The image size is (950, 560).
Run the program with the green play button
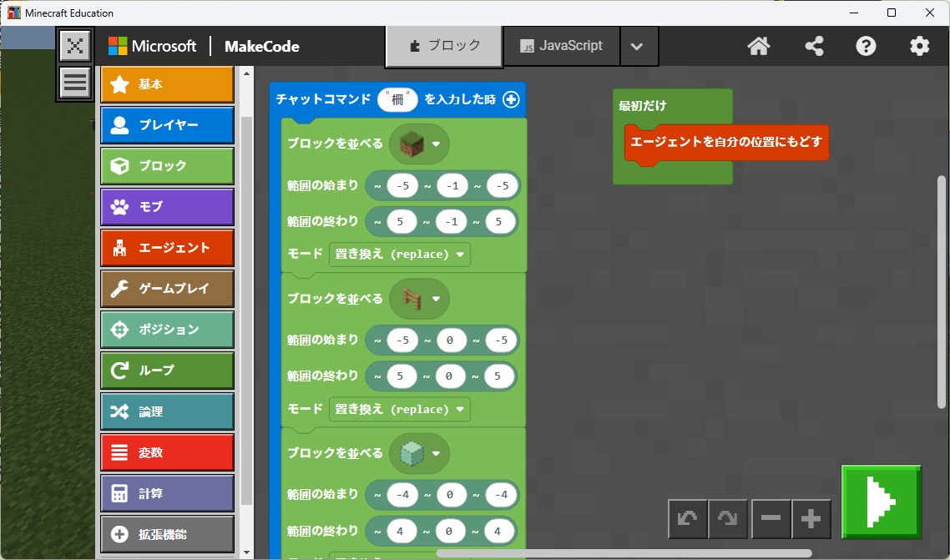click(x=882, y=502)
